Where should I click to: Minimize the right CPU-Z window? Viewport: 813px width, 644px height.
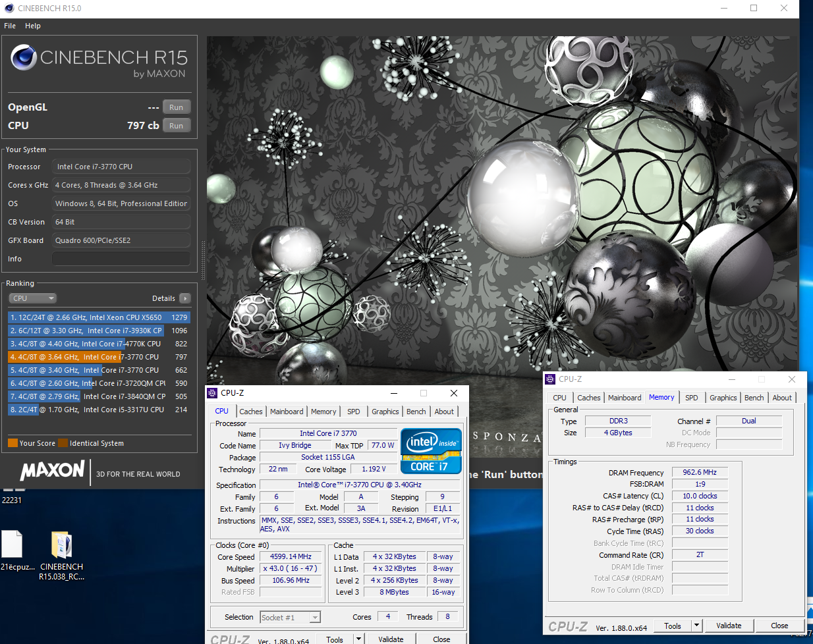[731, 379]
